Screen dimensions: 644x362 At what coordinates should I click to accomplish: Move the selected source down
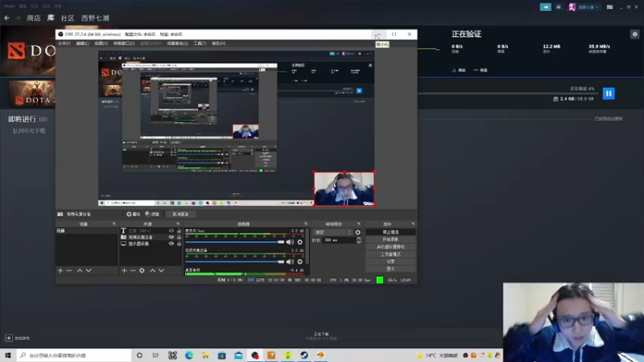[161, 270]
